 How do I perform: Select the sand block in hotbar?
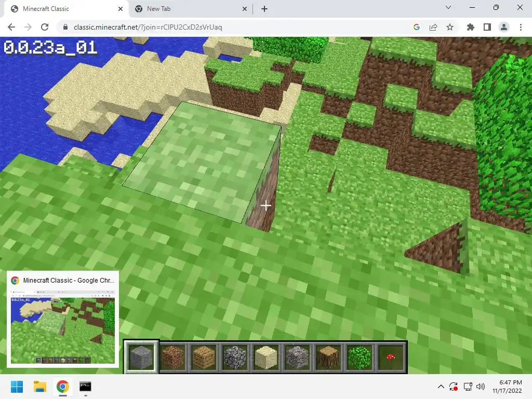(266, 357)
